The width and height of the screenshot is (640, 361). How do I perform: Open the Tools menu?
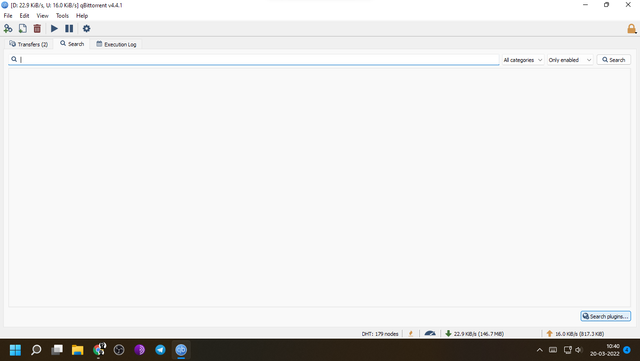click(x=62, y=16)
